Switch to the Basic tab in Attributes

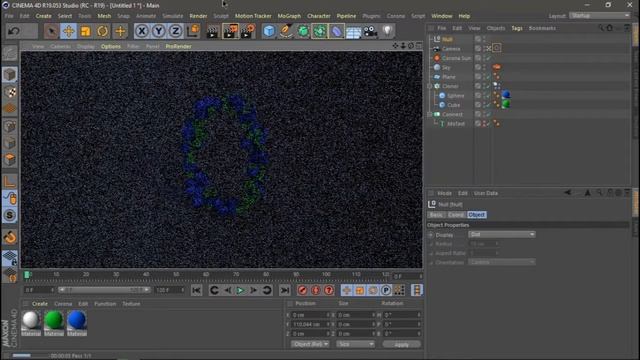pos(436,215)
